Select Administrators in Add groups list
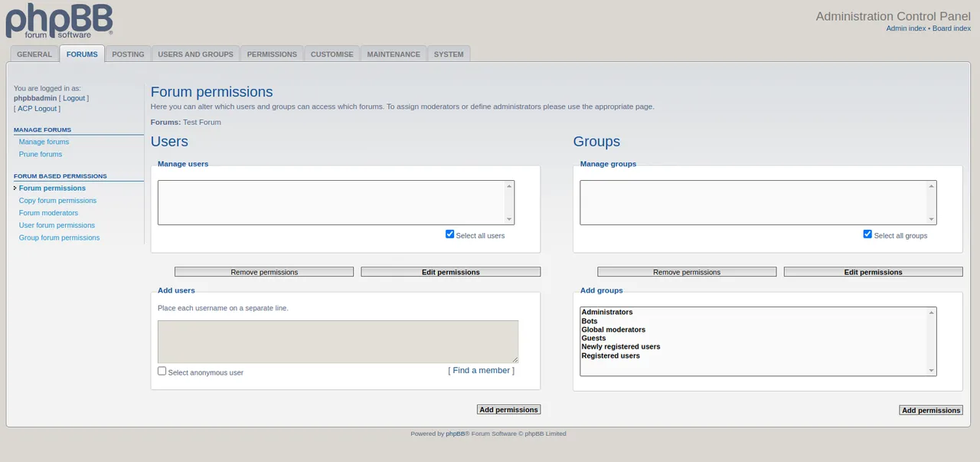This screenshot has height=462, width=980. 754,313
